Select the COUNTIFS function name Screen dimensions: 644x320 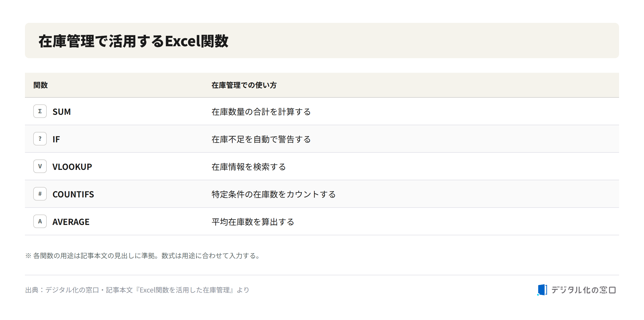pyautogui.click(x=73, y=194)
